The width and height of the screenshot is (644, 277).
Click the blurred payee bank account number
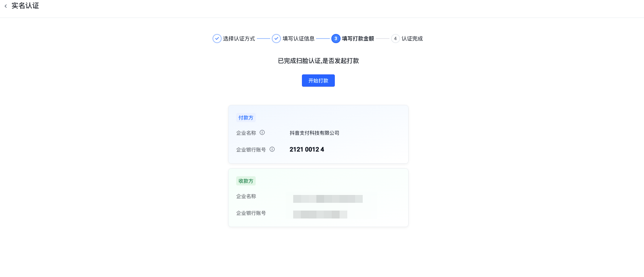pyautogui.click(x=320, y=214)
